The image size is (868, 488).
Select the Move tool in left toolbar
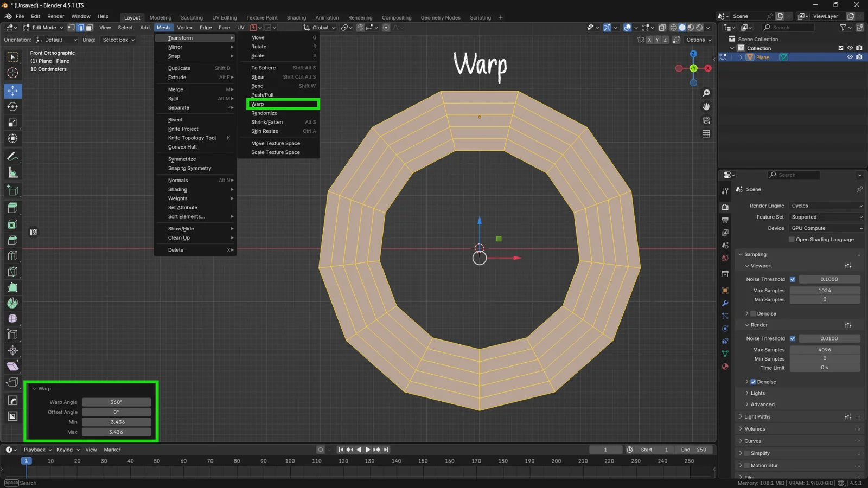pos(12,91)
